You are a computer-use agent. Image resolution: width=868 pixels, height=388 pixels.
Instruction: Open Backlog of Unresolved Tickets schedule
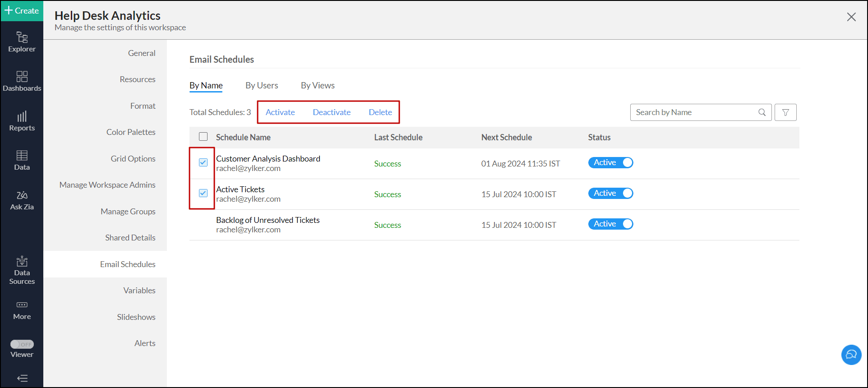click(268, 220)
